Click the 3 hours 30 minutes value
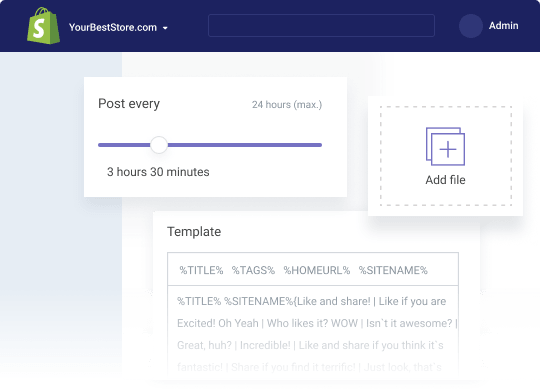Viewport: 540px width, 392px height. [158, 172]
